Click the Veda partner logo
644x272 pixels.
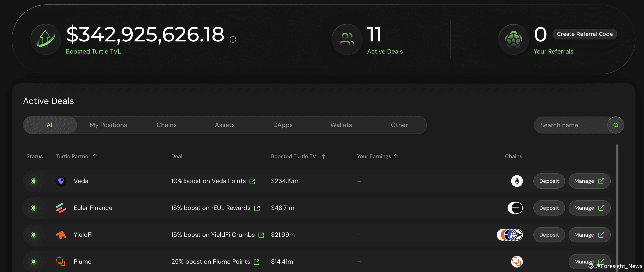[61, 181]
